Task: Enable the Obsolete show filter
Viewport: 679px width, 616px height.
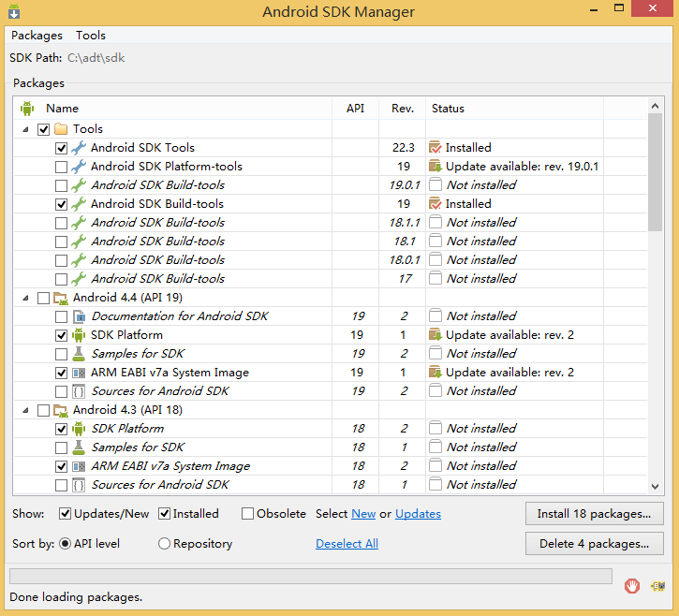Action: (x=247, y=514)
